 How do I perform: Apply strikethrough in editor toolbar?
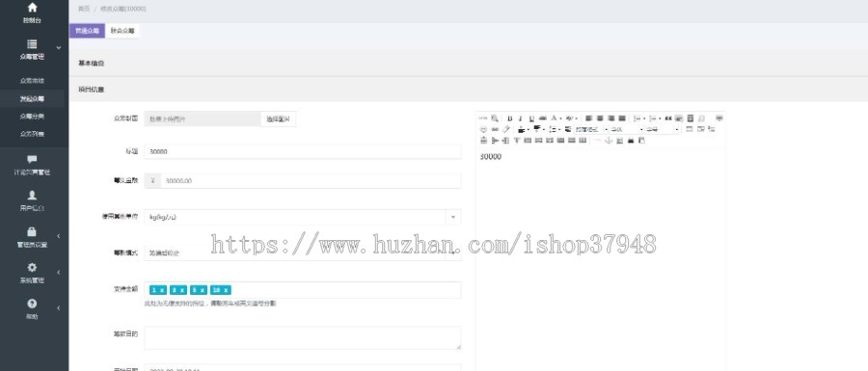542,119
